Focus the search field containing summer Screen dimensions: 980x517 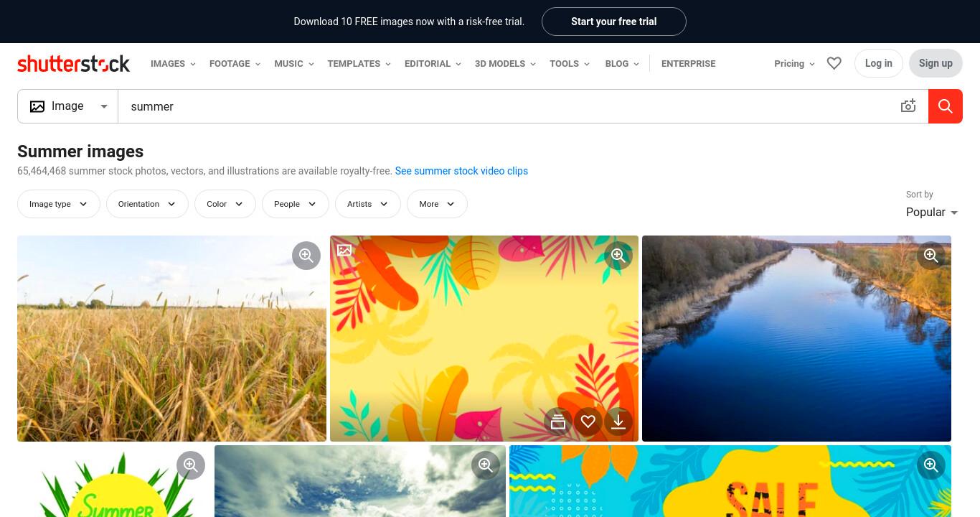pos(506,106)
